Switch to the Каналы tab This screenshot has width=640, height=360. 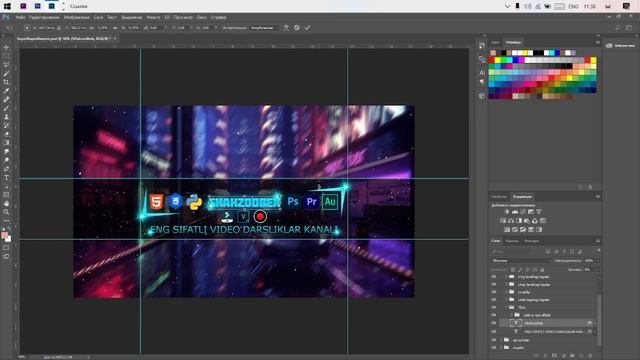(x=512, y=241)
